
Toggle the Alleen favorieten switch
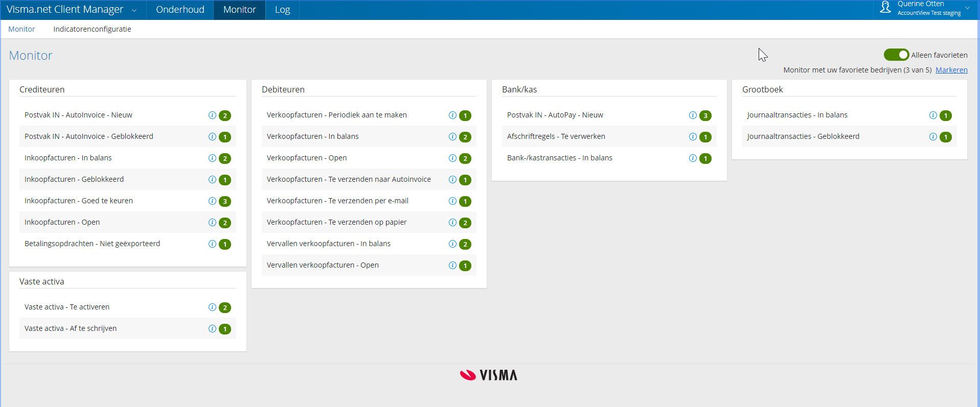click(896, 55)
